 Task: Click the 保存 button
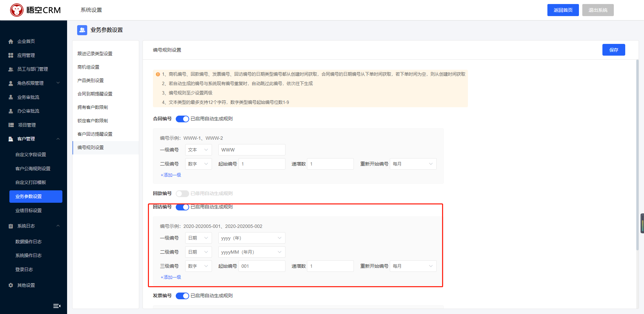[613, 50]
